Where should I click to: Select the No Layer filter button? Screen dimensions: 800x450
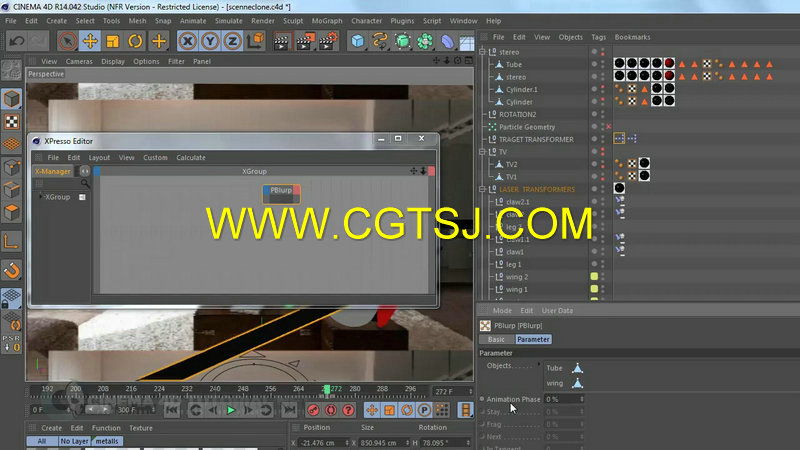(x=74, y=441)
